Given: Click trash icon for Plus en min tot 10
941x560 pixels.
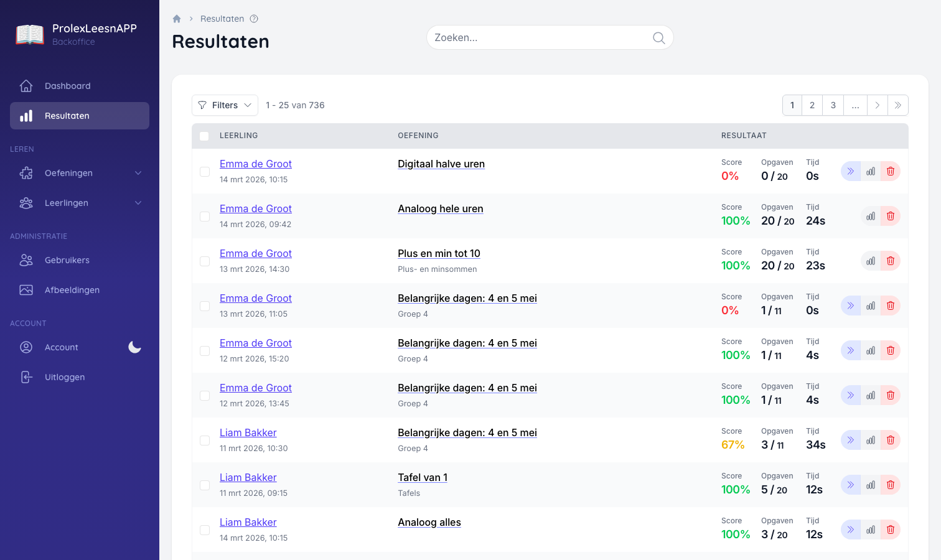Looking at the screenshot, I should [x=891, y=261].
